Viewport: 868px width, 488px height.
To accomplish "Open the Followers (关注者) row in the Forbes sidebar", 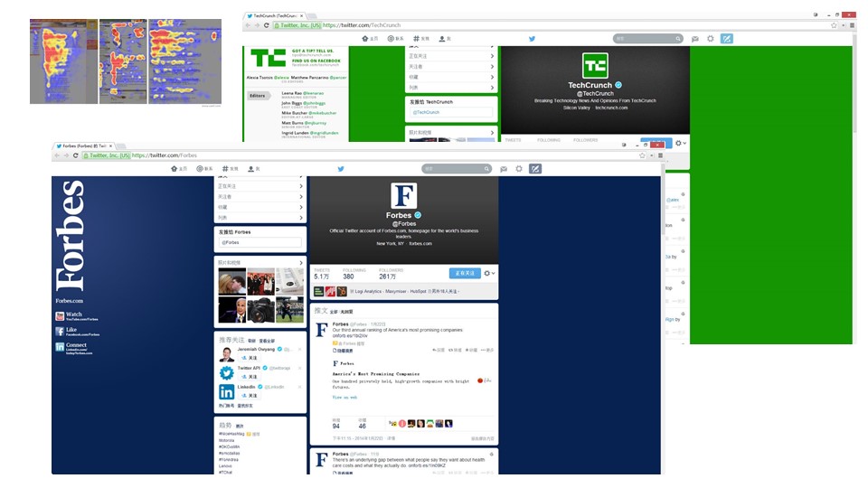I will (260, 196).
